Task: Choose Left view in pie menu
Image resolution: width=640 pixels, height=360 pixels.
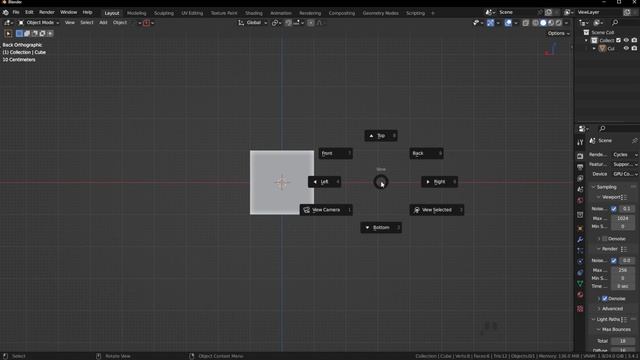Action: coord(324,182)
